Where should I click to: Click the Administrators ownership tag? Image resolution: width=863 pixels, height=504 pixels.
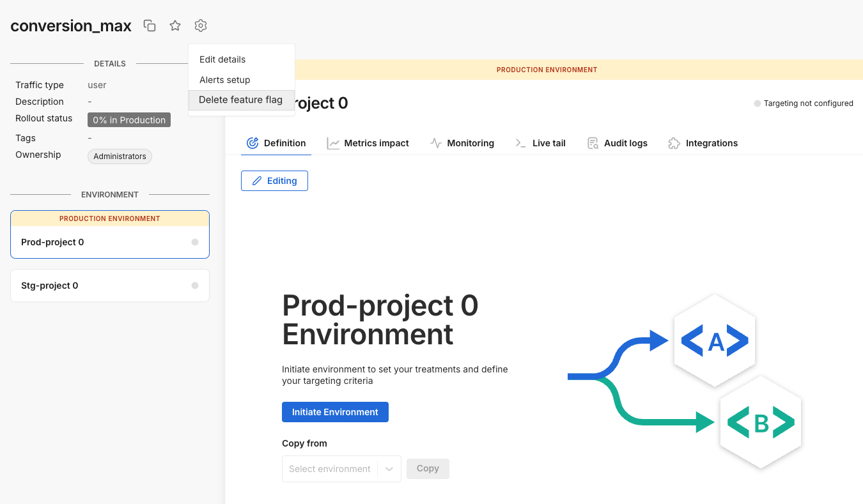coord(120,157)
